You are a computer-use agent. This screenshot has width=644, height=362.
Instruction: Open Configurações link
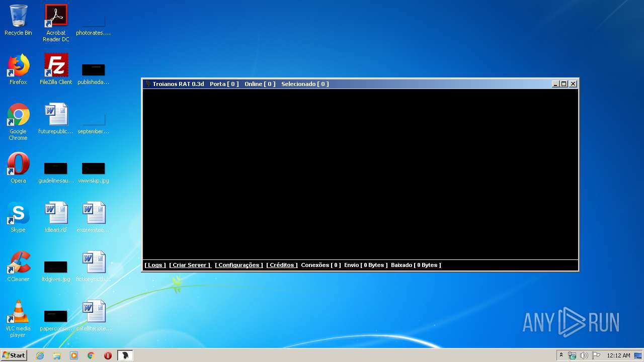tap(238, 265)
